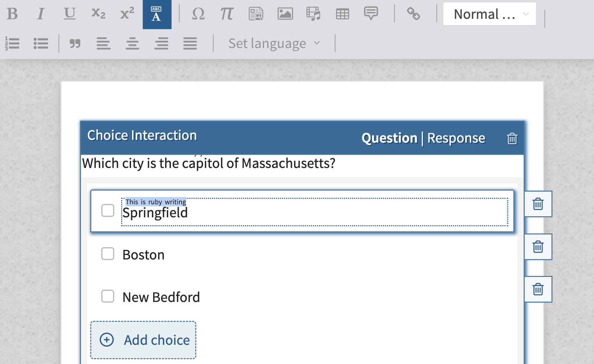The width and height of the screenshot is (594, 364).
Task: Insert math formula with Pi icon
Action: (x=226, y=14)
